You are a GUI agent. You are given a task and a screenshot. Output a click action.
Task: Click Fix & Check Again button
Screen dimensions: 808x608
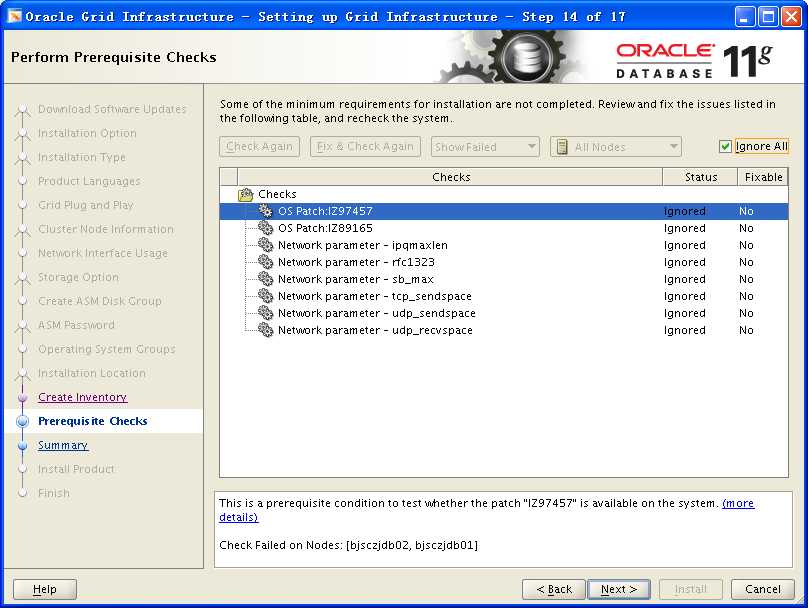(x=365, y=147)
